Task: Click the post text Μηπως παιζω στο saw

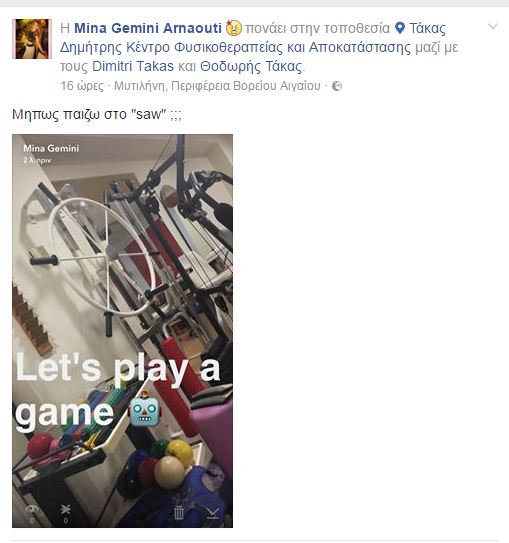Action: (97, 114)
